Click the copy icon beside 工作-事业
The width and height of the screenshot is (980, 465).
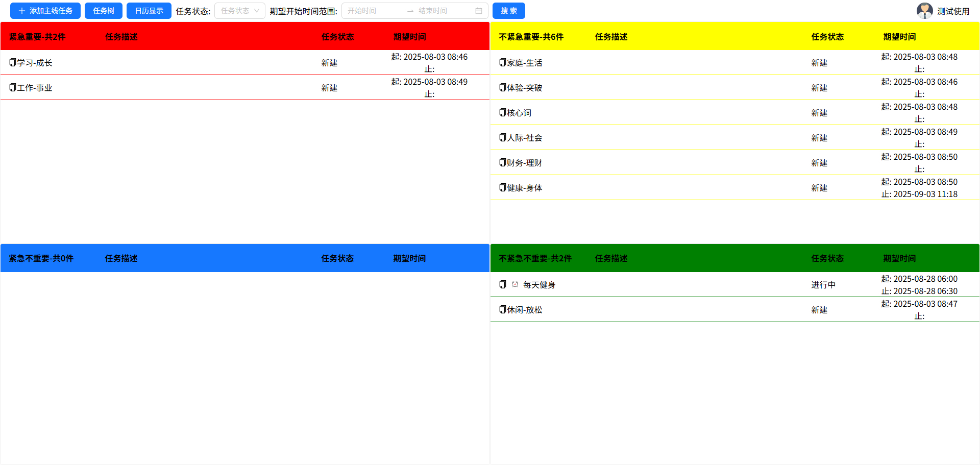click(x=13, y=87)
